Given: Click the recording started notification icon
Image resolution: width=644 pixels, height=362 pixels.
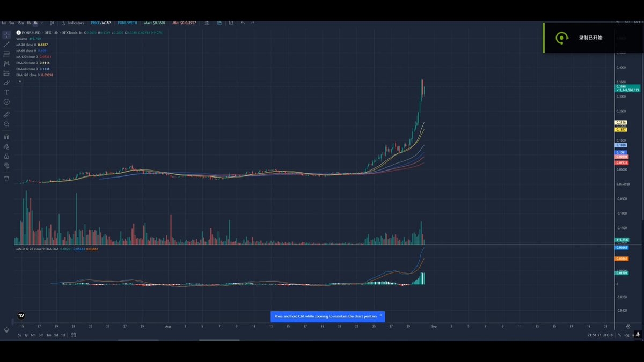Looking at the screenshot, I should click(561, 38).
